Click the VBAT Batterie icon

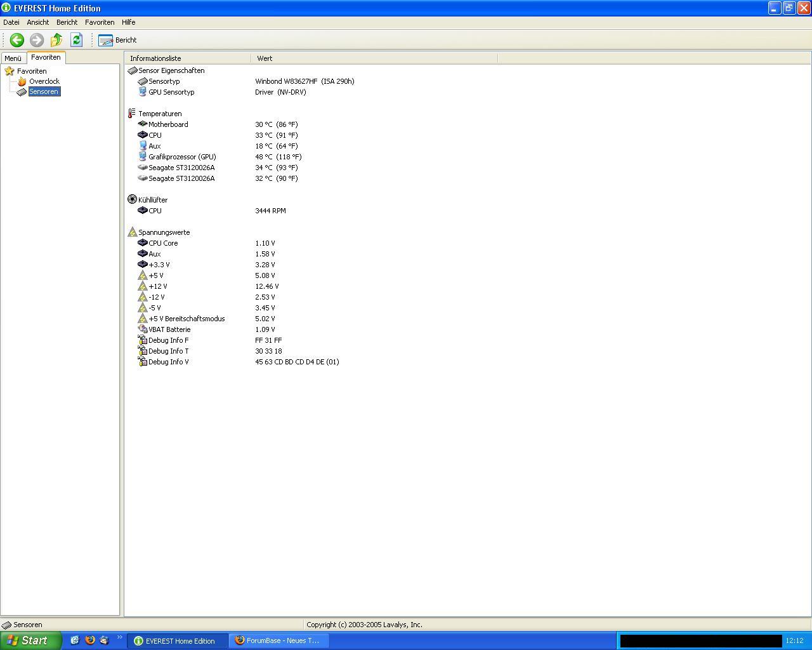point(143,329)
